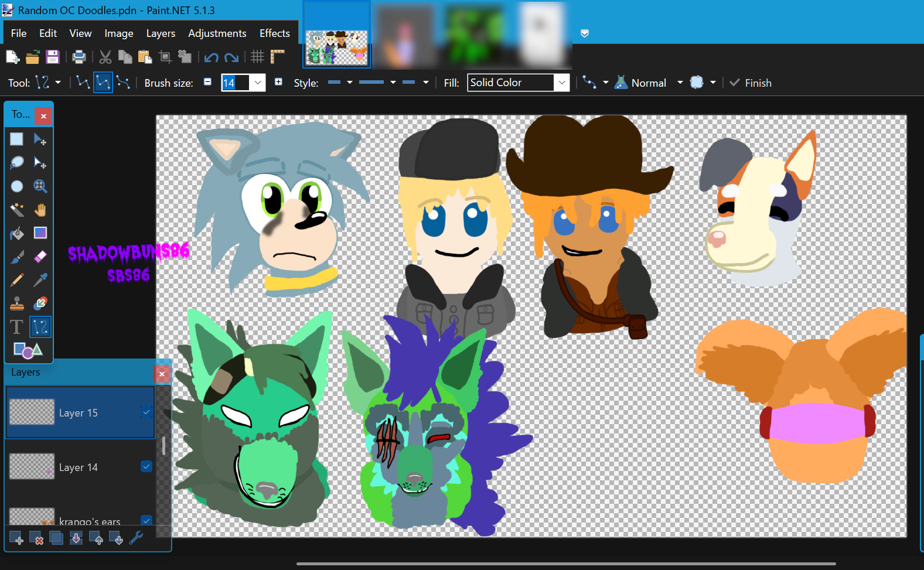924x570 pixels.
Task: Open the File menu
Action: click(19, 33)
